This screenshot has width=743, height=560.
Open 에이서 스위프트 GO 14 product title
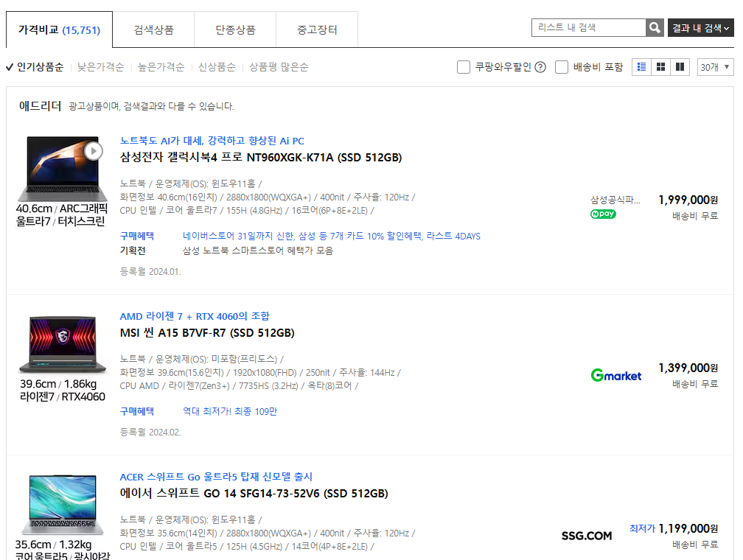(254, 493)
